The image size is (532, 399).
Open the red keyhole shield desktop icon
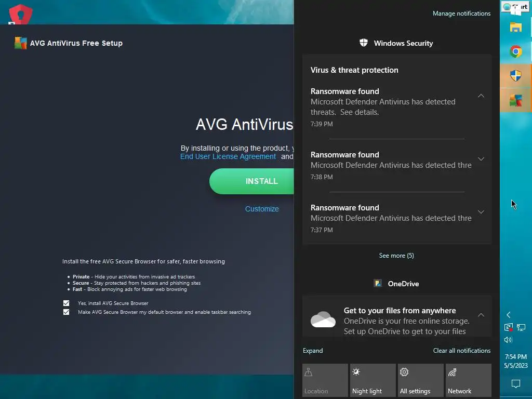(x=20, y=14)
